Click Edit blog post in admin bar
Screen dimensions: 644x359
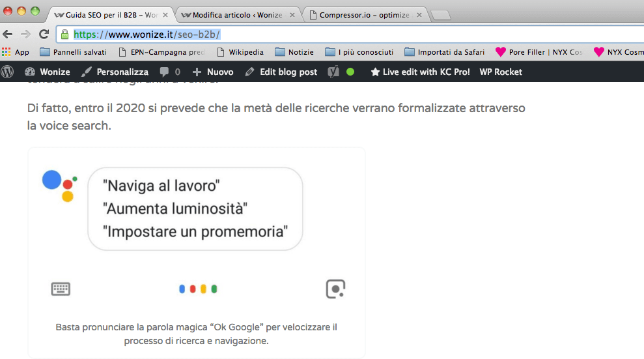click(x=281, y=72)
